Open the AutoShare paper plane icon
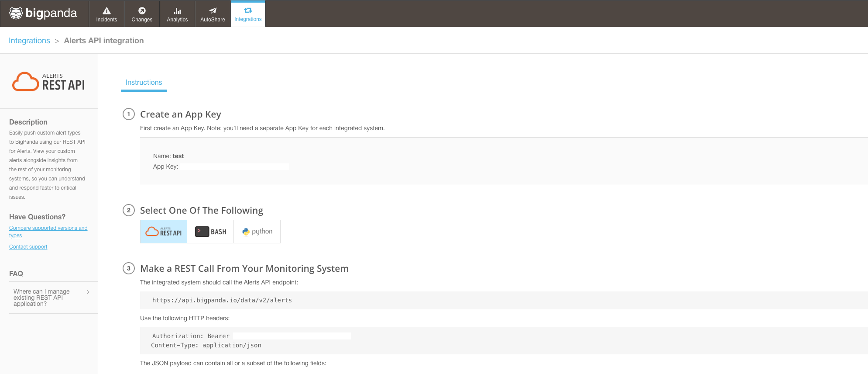Image resolution: width=868 pixels, height=374 pixels. click(213, 11)
